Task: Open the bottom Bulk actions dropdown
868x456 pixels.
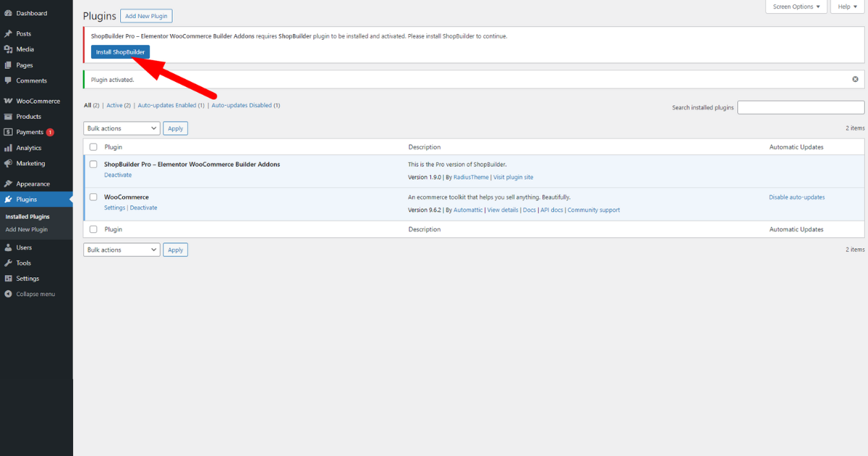Action: [122, 250]
